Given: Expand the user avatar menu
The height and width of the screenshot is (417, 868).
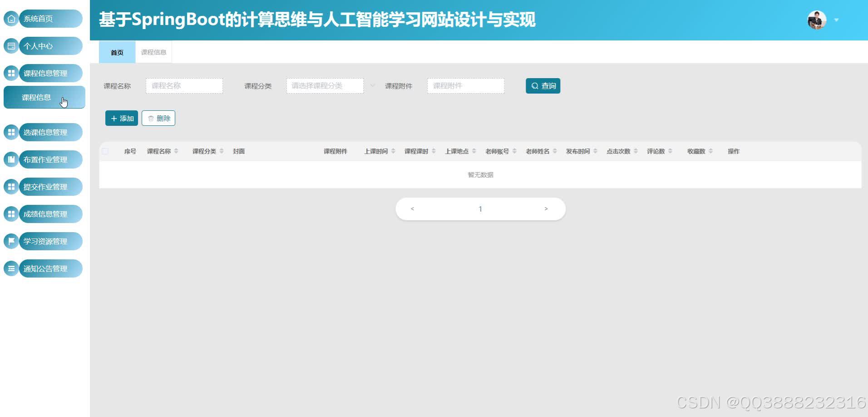Looking at the screenshot, I should 816,20.
